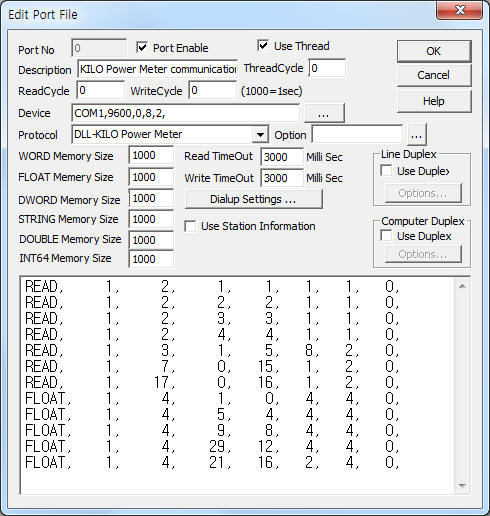
Task: Open Help for this dialog
Action: (x=434, y=101)
